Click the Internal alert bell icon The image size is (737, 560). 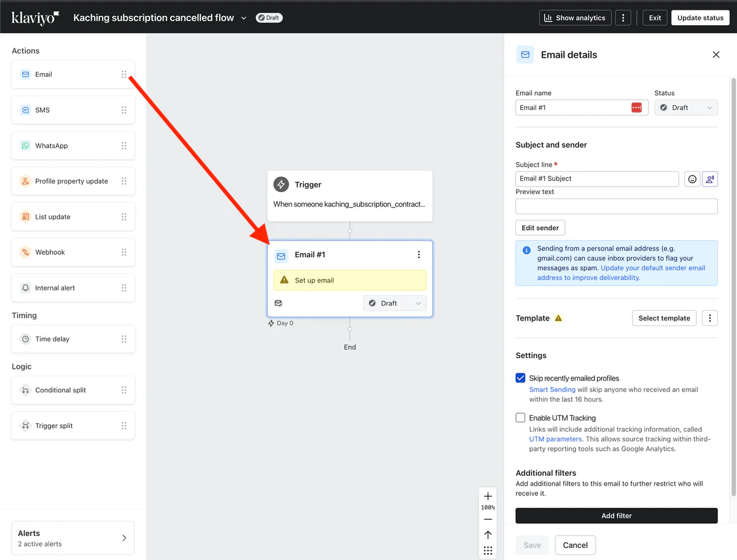point(25,288)
